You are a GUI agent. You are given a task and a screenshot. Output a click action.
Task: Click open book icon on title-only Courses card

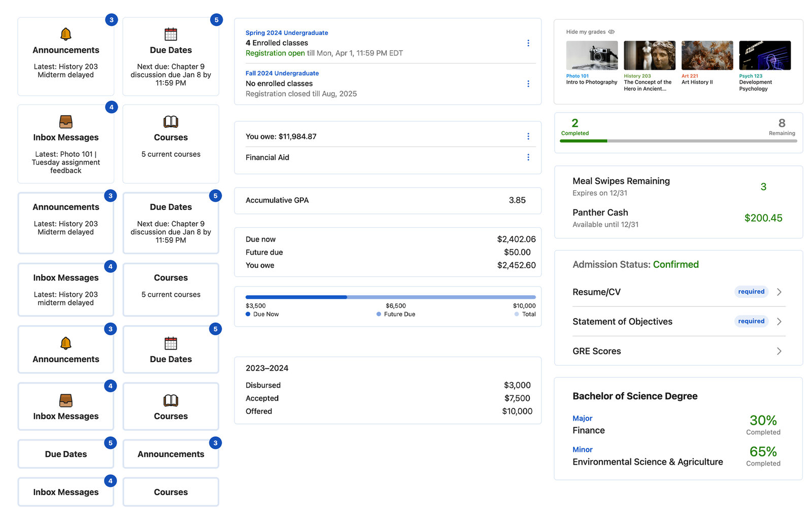[171, 400]
